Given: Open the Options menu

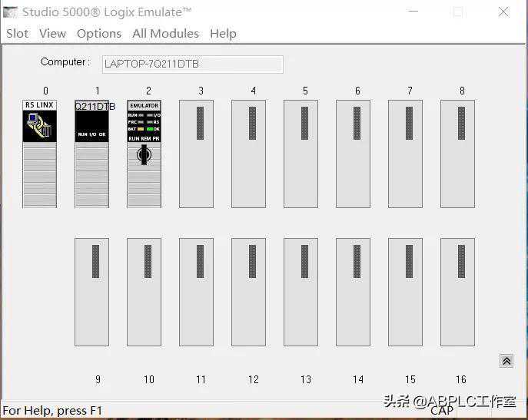Looking at the screenshot, I should point(98,34).
